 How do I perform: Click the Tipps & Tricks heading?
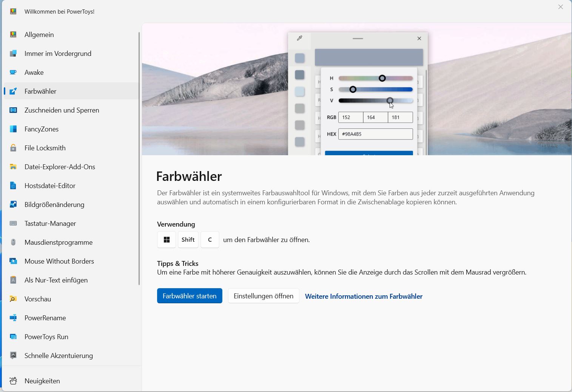pos(177,264)
